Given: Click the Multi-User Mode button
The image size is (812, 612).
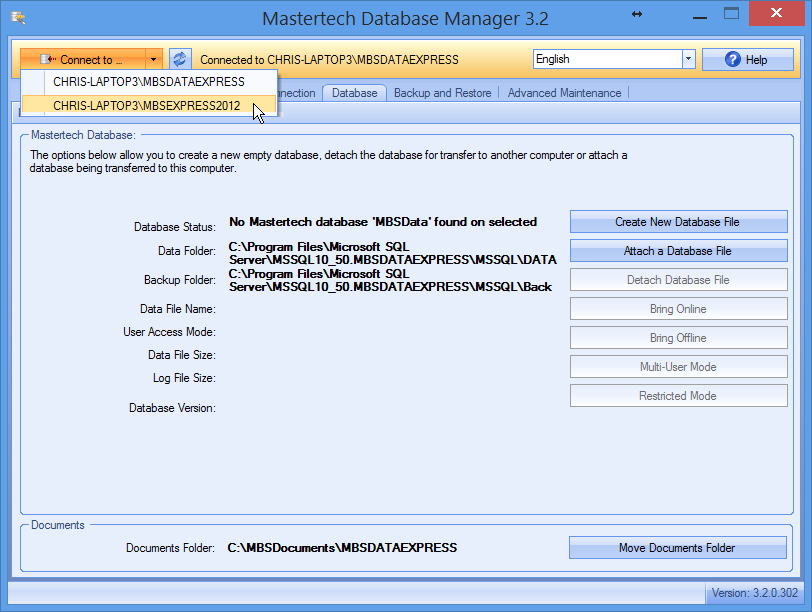Looking at the screenshot, I should [x=678, y=367].
